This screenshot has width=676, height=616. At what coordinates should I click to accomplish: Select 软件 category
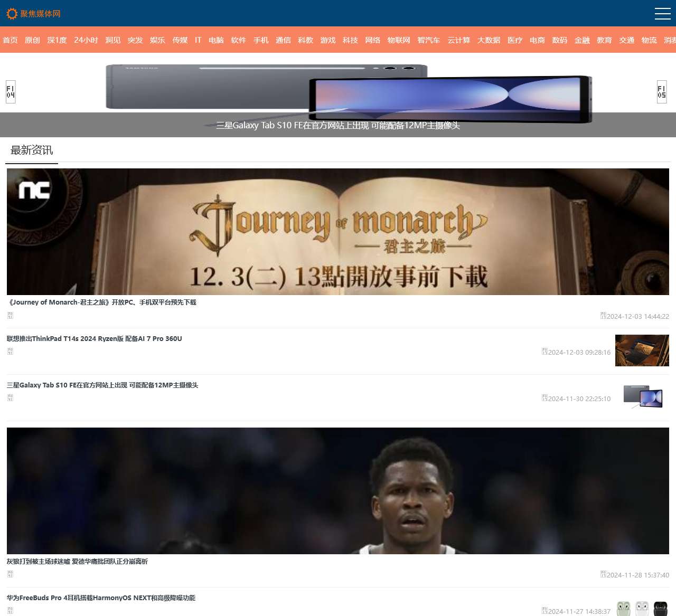click(238, 40)
